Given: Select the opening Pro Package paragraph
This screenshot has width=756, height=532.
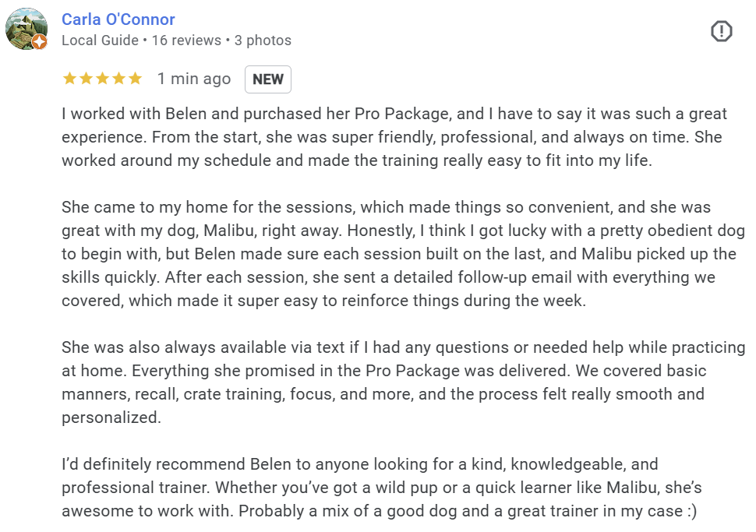Looking at the screenshot, I should coord(390,136).
